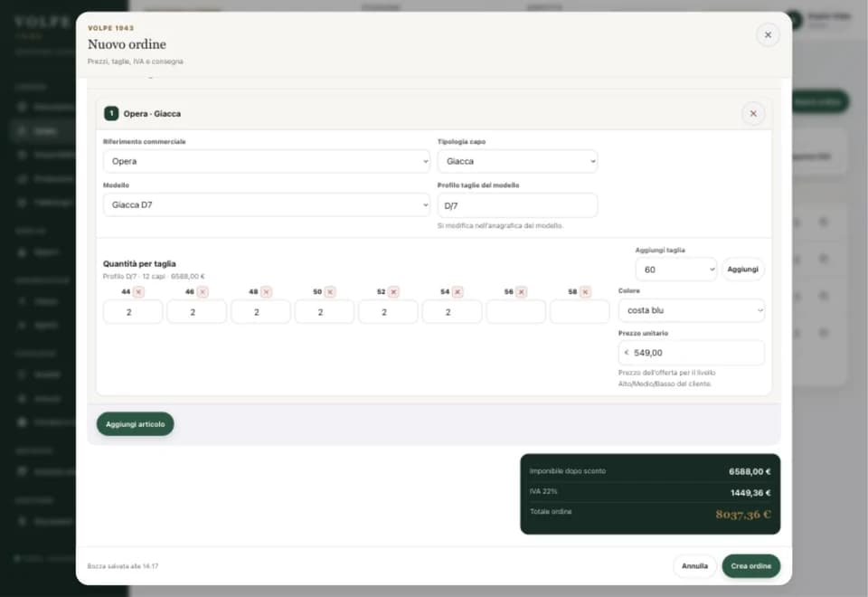Focus the Profilo taglie del modello field
868x597 pixels.
tap(517, 205)
